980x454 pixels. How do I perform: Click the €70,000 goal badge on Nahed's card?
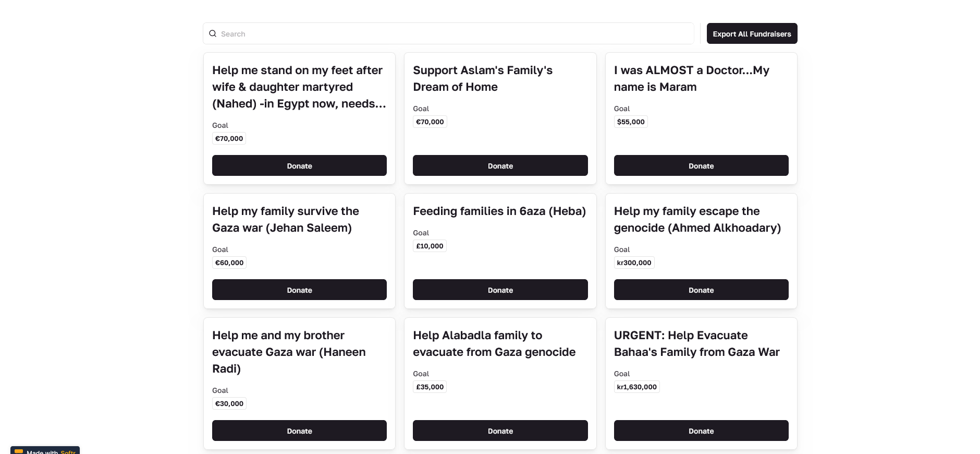229,138
